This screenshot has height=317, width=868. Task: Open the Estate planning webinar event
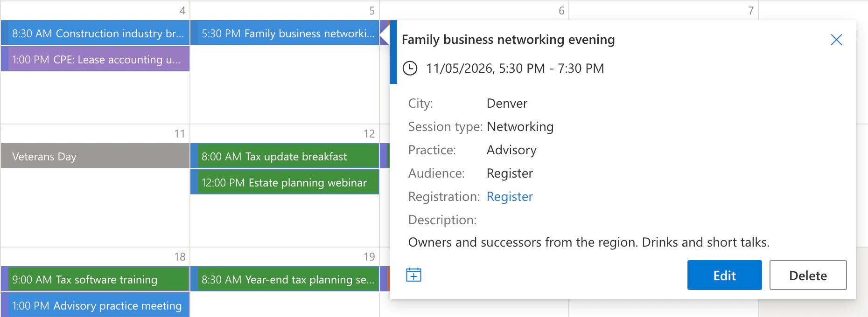[285, 182]
